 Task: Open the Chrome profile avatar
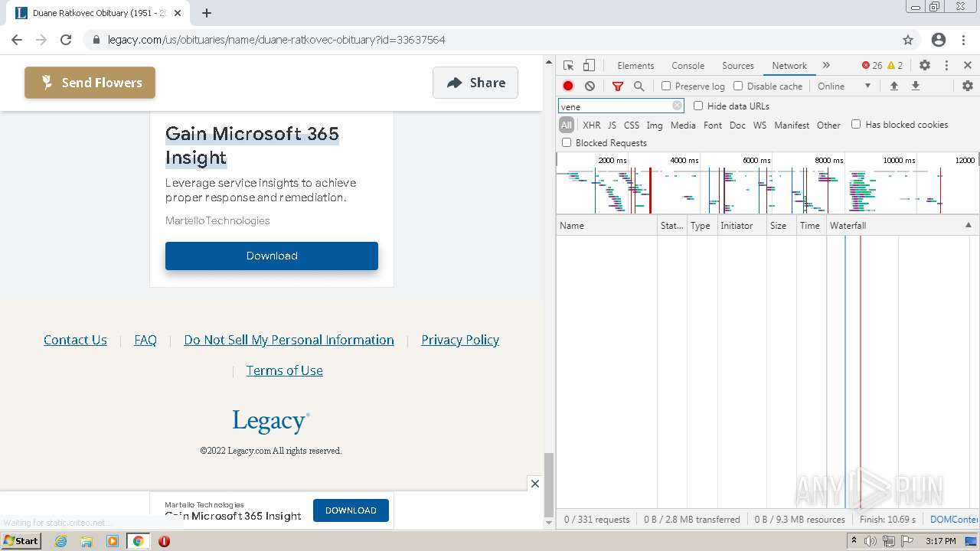[x=939, y=40]
